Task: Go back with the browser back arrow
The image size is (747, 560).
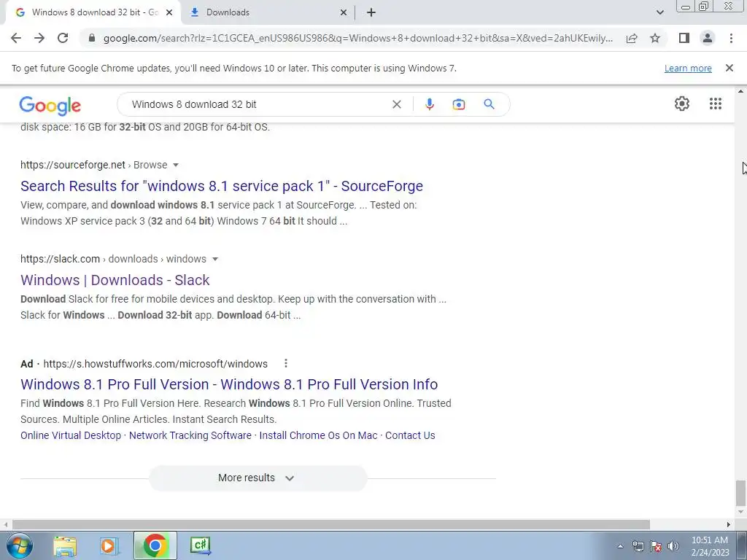Action: 16,38
